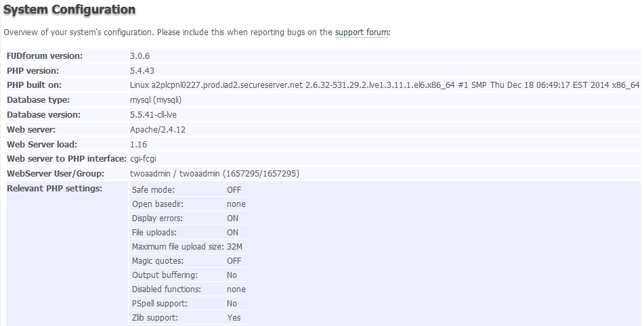Viewport: 644px width, 326px height.
Task: Click the Zlib support Yes value
Action: point(234,318)
